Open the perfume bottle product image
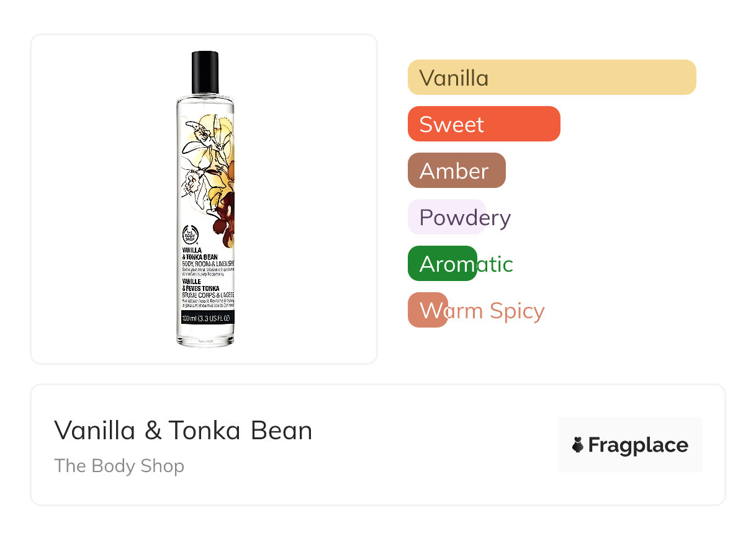This screenshot has height=536, width=756. [205, 199]
